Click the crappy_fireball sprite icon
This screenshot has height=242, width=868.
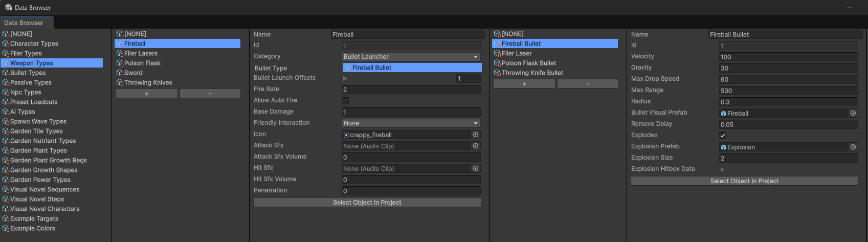click(346, 135)
